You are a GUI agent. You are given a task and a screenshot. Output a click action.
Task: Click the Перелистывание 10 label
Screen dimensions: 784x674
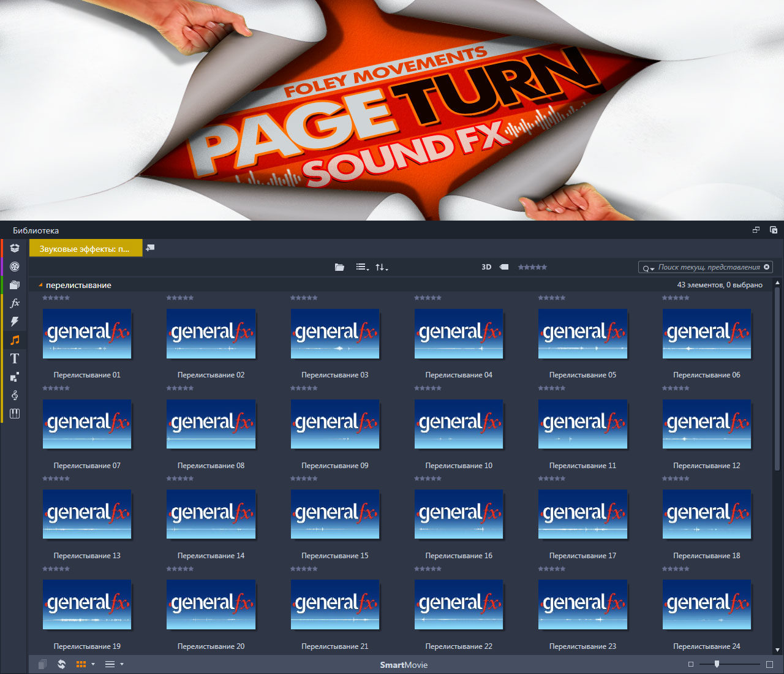pos(459,466)
